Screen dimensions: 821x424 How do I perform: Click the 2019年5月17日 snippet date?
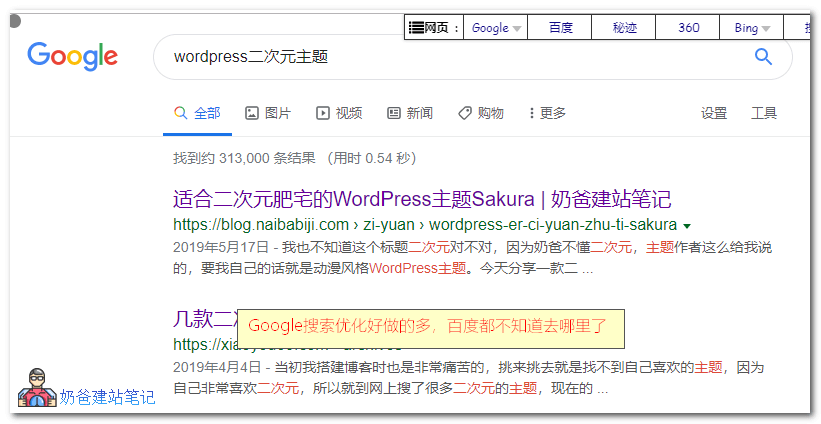click(x=221, y=247)
